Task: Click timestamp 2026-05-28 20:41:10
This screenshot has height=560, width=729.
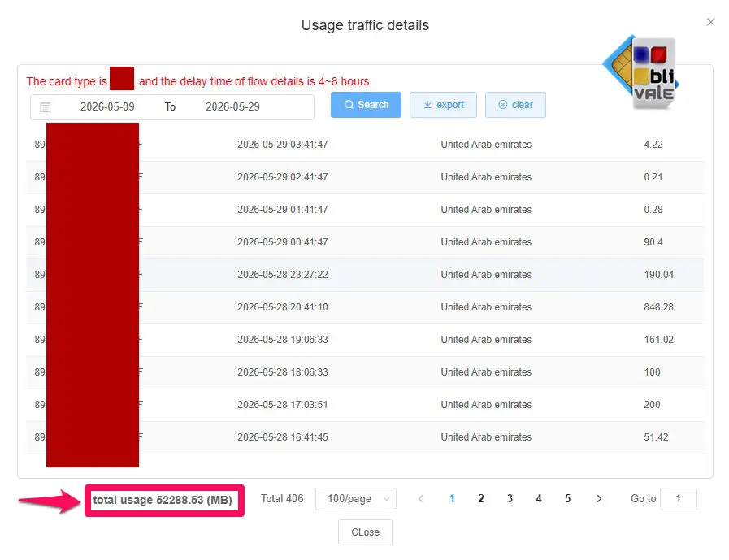Action: [x=283, y=307]
